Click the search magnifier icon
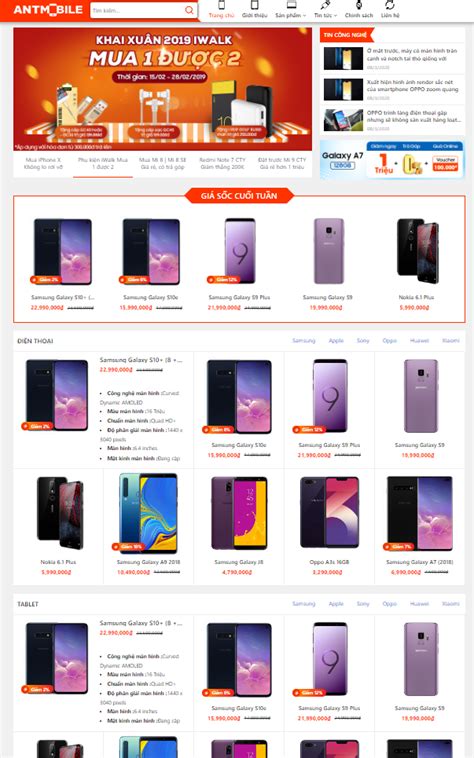This screenshot has height=758, width=474. tap(189, 10)
